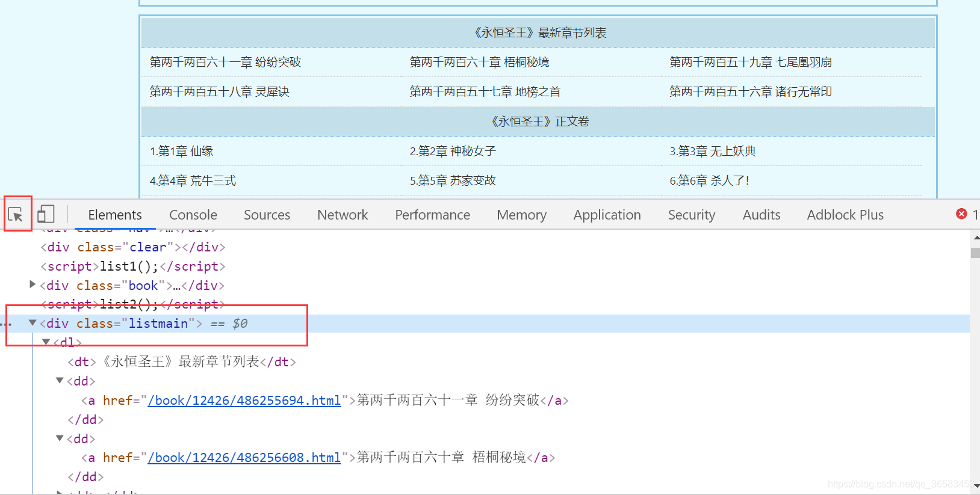Open chapter 第两千两百五十八章 灵犀诀
The height and width of the screenshot is (495, 980).
[x=219, y=91]
